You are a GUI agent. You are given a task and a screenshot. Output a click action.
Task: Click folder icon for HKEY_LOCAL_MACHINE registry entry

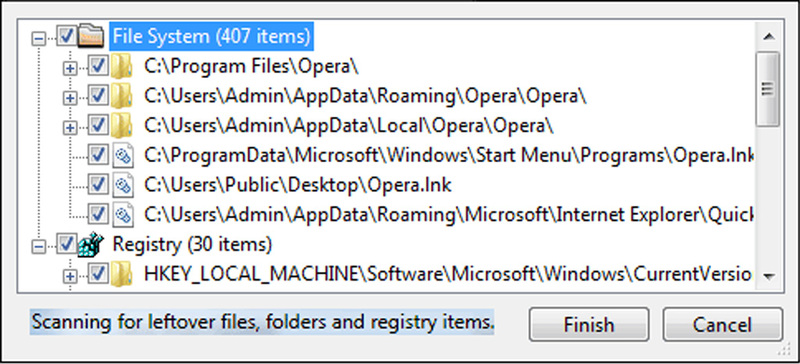click(122, 275)
